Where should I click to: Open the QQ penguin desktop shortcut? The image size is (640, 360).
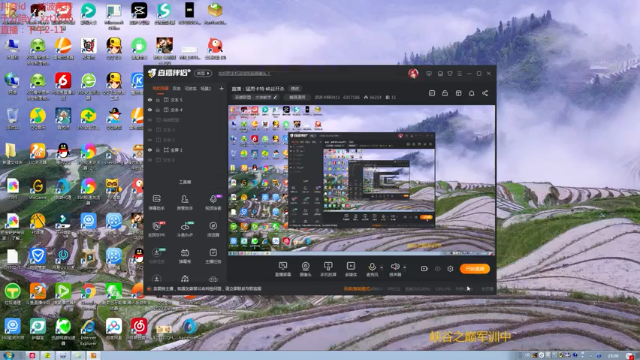[x=63, y=153]
